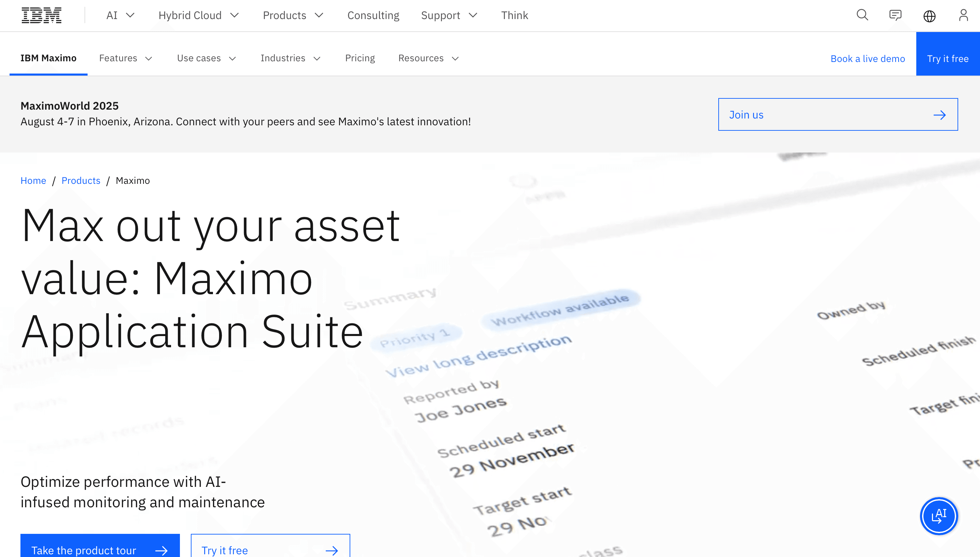This screenshot has height=557, width=980.
Task: Open the chat bubble icon in header
Action: pyautogui.click(x=895, y=15)
